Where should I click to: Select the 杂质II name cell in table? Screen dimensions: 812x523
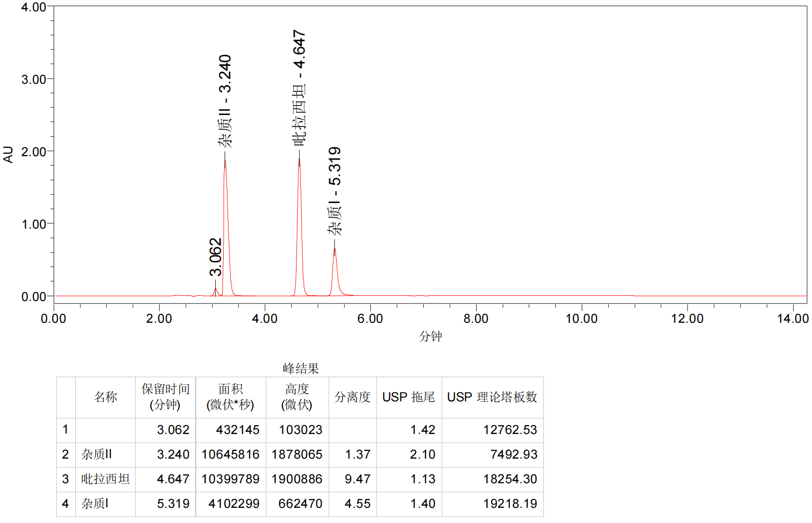[x=96, y=454]
